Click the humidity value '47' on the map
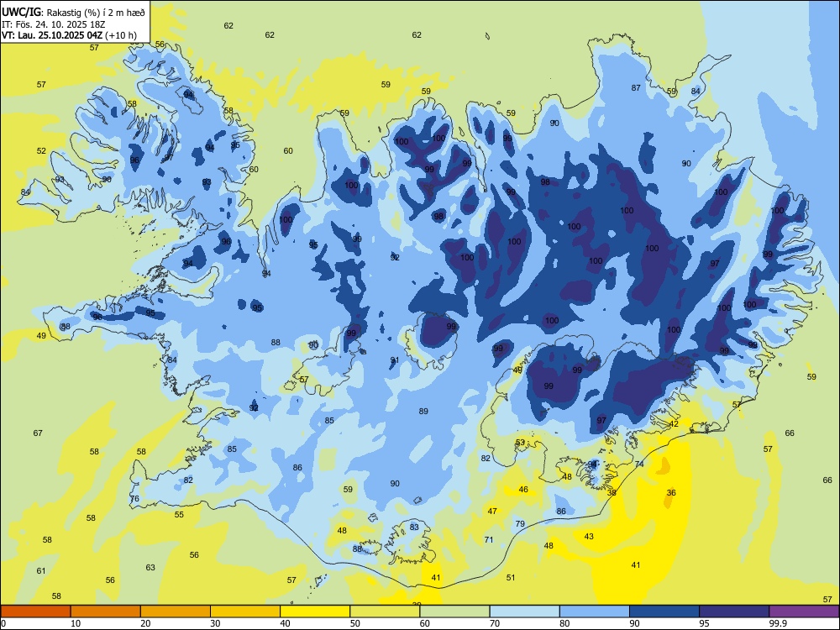840x630 pixels. coord(491,511)
